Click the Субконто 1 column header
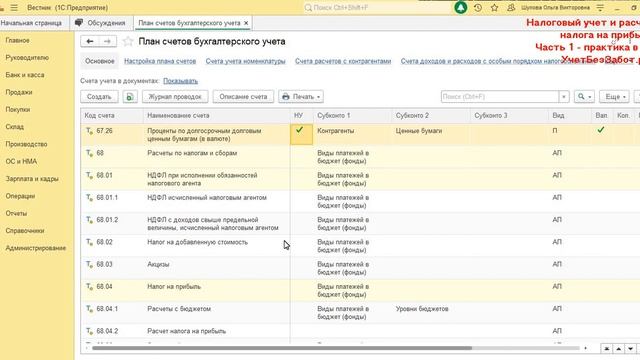The width and height of the screenshot is (640, 360). [x=353, y=116]
